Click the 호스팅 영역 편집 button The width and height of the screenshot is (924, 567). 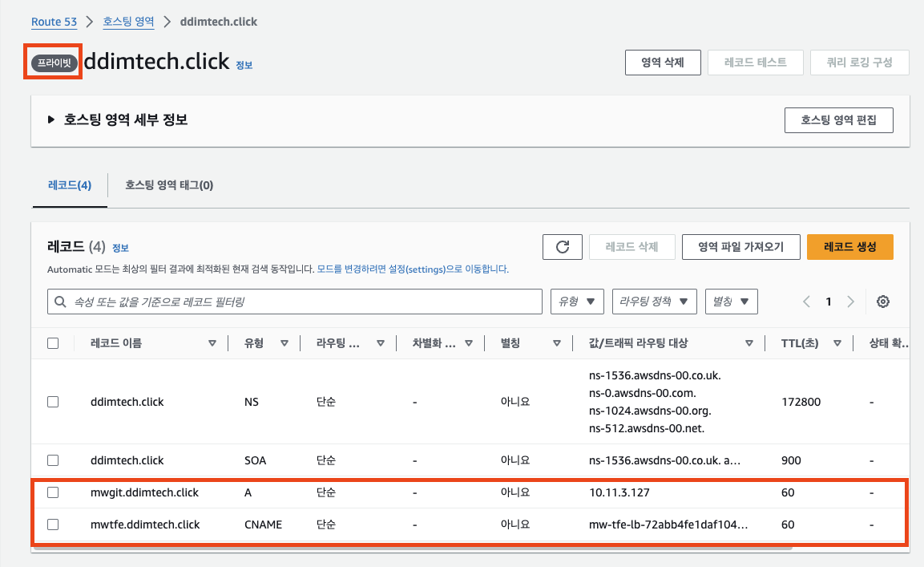(x=838, y=120)
